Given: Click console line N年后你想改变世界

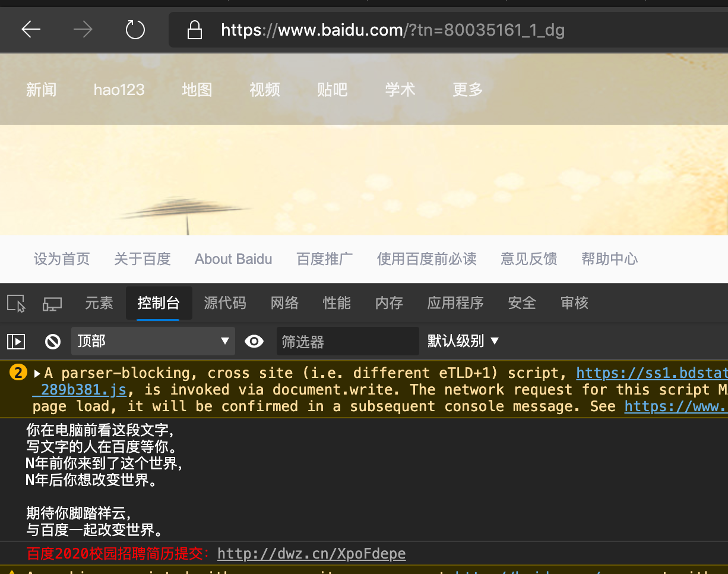Looking at the screenshot, I should pyautogui.click(x=92, y=480).
